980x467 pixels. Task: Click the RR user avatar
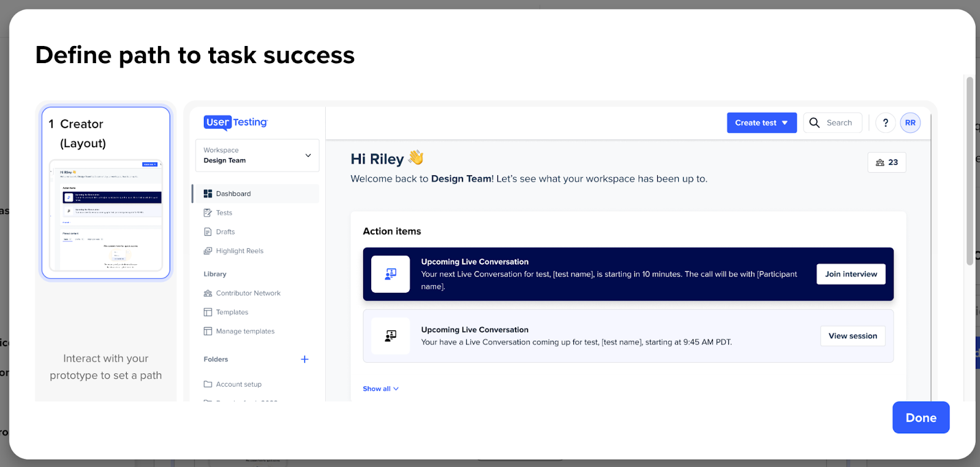coord(910,123)
